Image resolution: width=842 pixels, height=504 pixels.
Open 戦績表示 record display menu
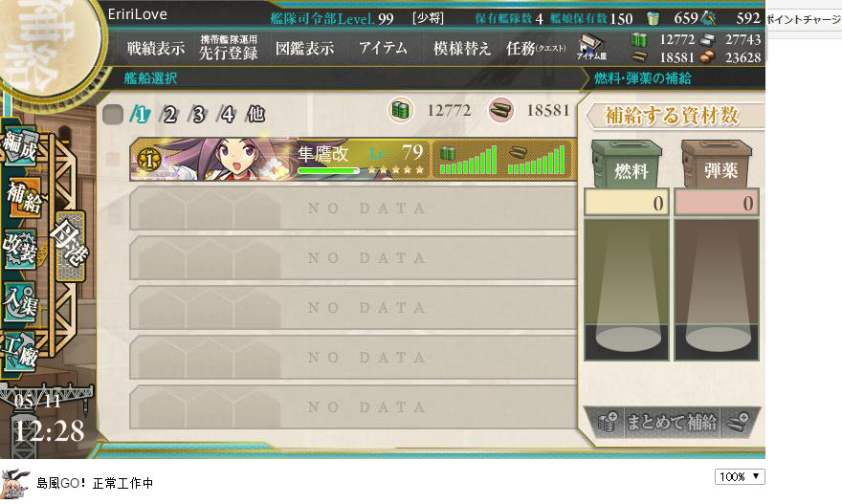click(x=156, y=49)
